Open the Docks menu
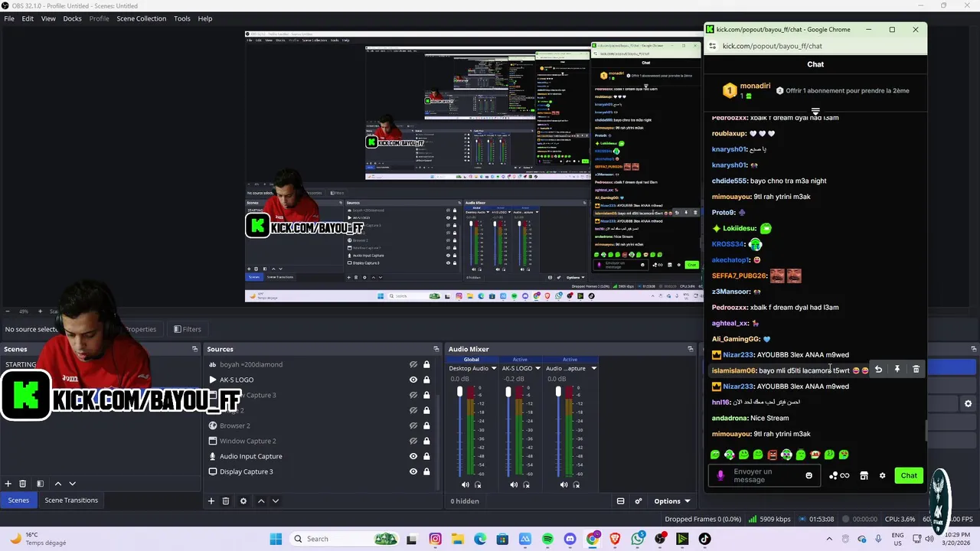Image resolution: width=980 pixels, height=551 pixels. (72, 18)
